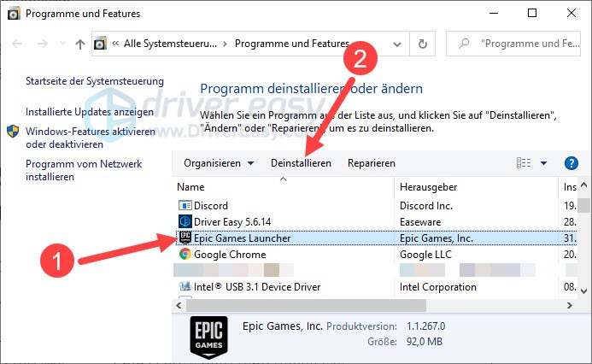
Task: Click publisher cell Google LLC
Action: pyautogui.click(x=425, y=255)
